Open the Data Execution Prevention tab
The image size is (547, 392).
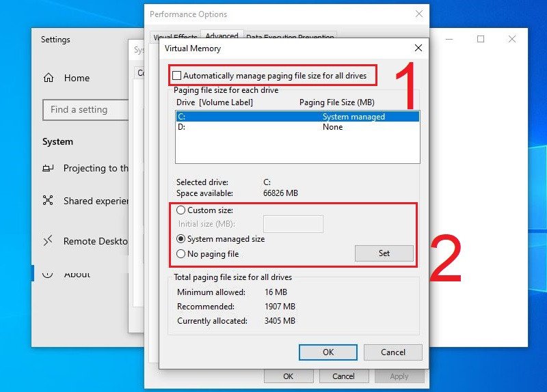click(290, 38)
